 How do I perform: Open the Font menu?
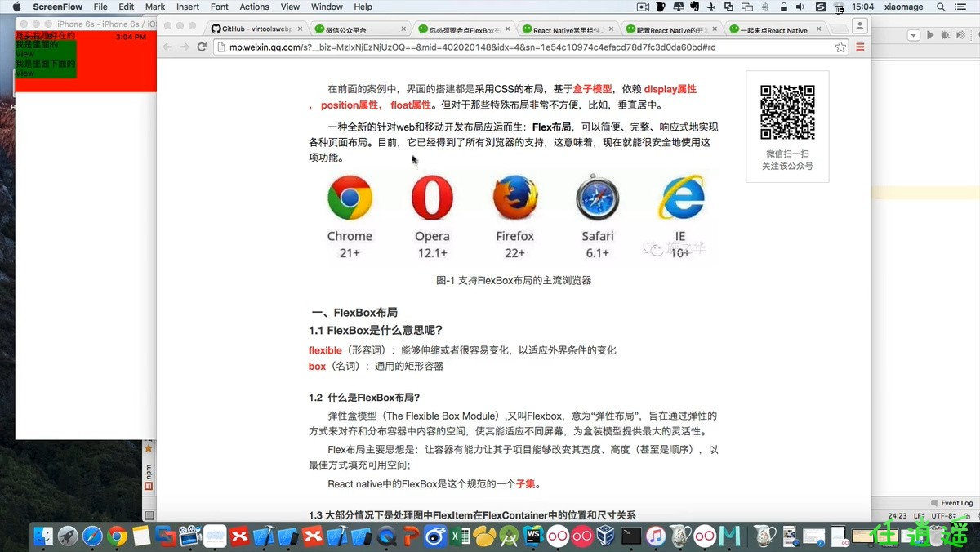tap(220, 7)
